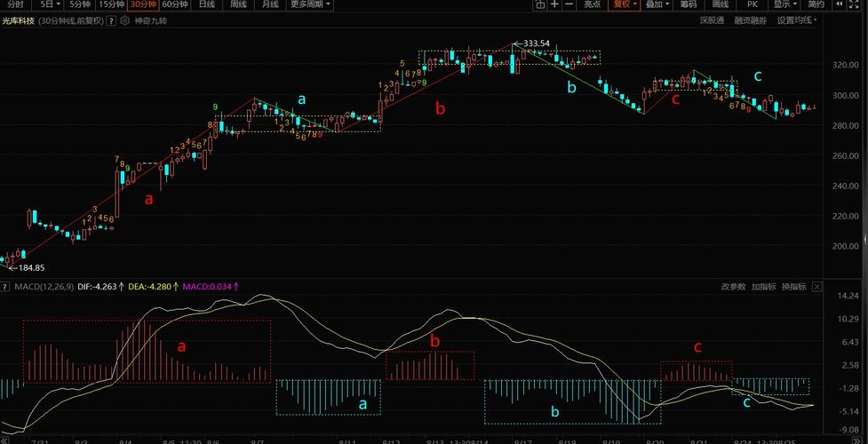Close the MACD indicator panel

tap(817, 286)
